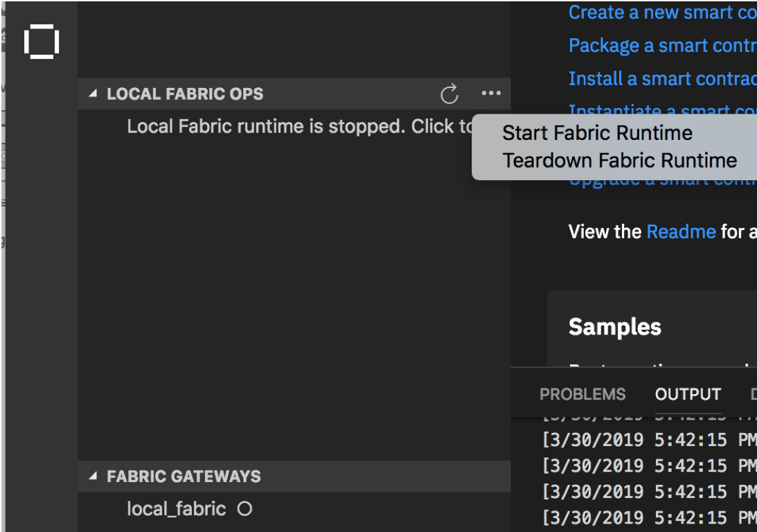Screen dimensions: 757x532
Task: Open the Install a smart contract link
Action: click(662, 78)
